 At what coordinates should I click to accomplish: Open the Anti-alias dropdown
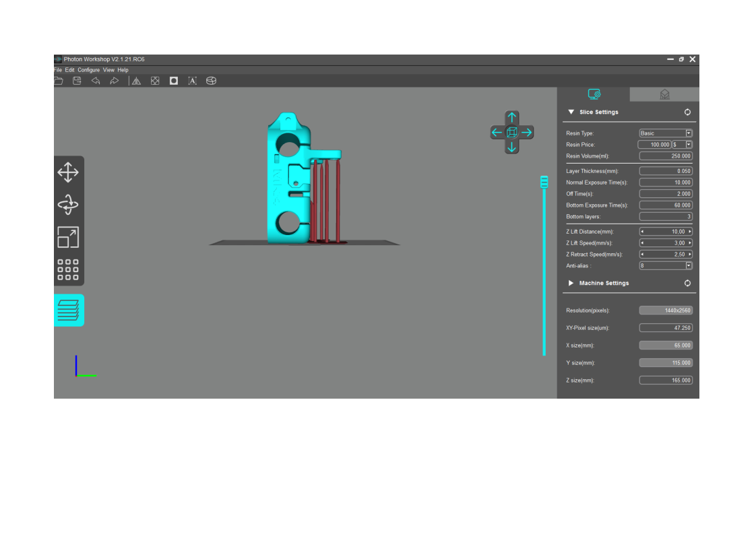pos(689,266)
